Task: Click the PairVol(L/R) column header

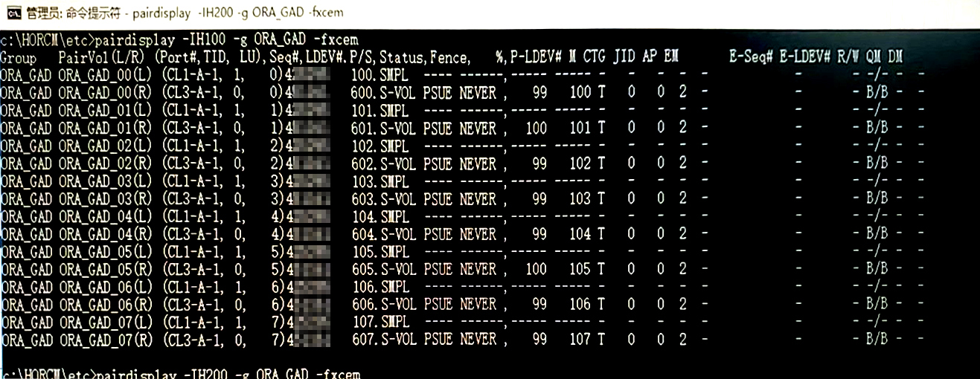Action: click(x=103, y=57)
